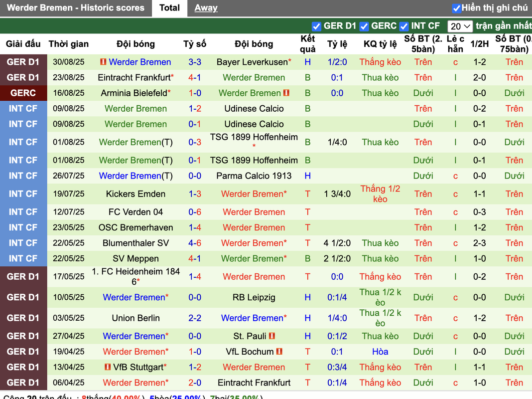Image resolution: width=532 pixels, height=399 pixels.
Task: Click the half-time score 0-3
Action: (479, 212)
